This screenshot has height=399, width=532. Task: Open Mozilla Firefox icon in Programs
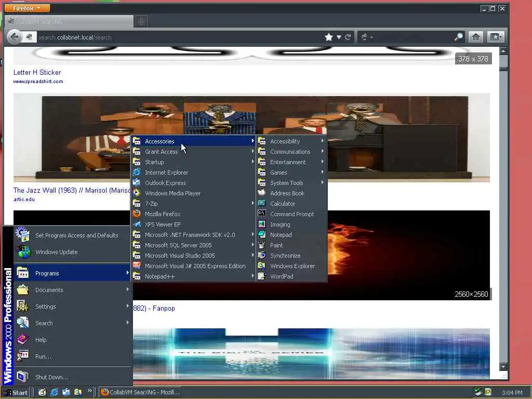(x=137, y=214)
